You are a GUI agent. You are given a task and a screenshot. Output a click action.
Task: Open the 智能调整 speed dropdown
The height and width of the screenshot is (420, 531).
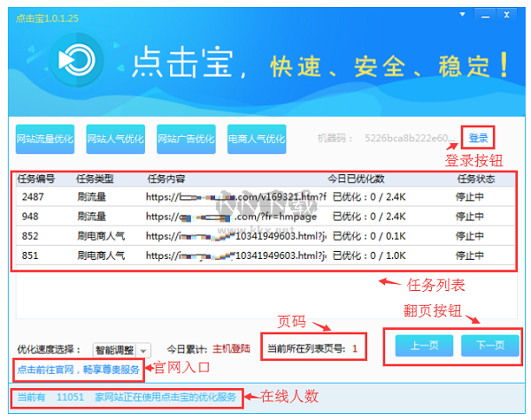tap(122, 350)
